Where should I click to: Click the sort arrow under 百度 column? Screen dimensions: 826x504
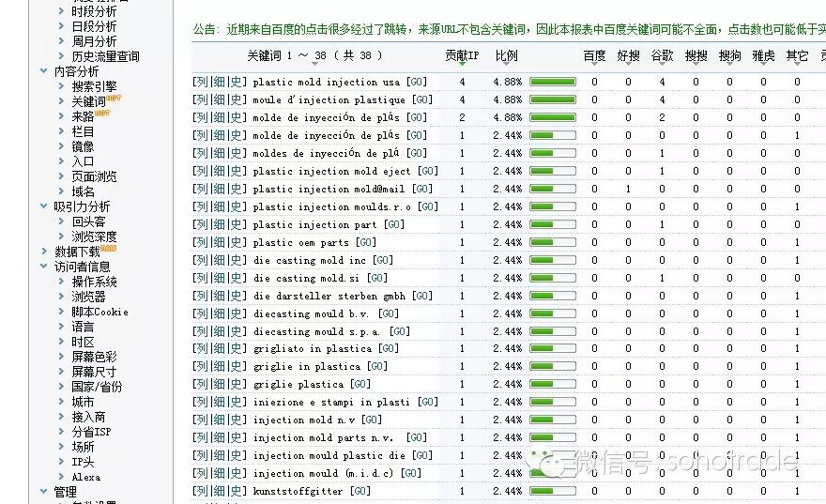coord(594,64)
